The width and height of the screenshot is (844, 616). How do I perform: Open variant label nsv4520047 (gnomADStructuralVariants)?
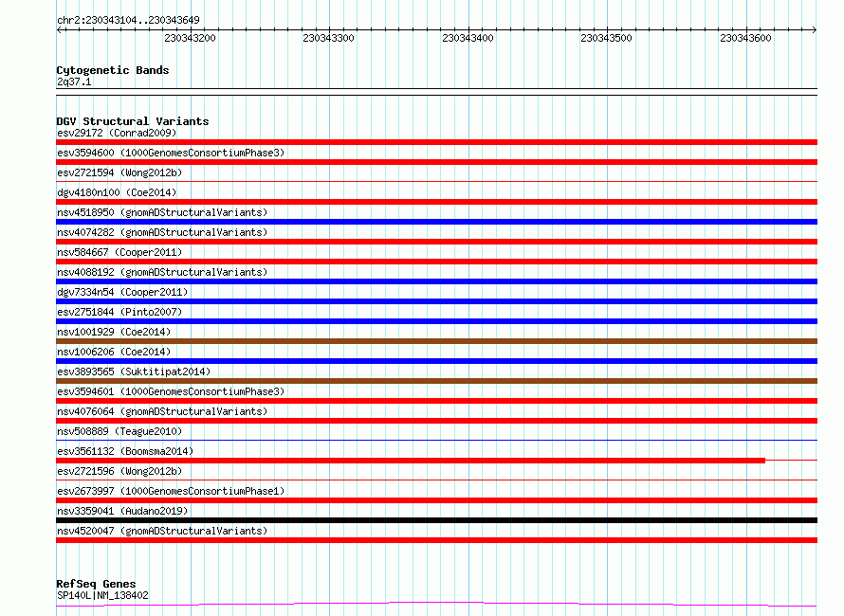coord(162,531)
